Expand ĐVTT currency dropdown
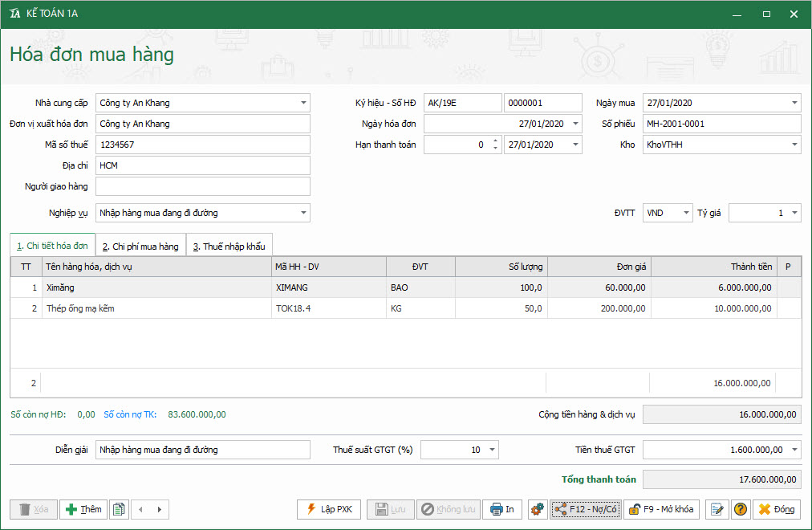The image size is (812, 530). [686, 213]
